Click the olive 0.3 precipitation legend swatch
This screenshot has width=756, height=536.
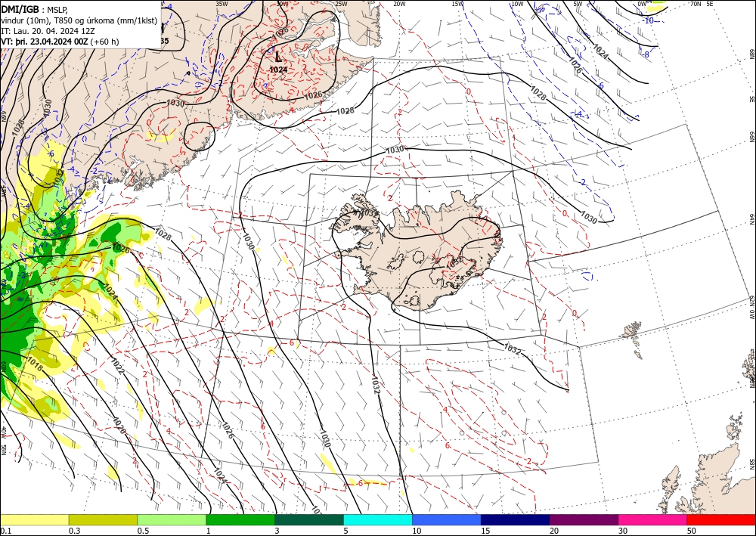103,519
